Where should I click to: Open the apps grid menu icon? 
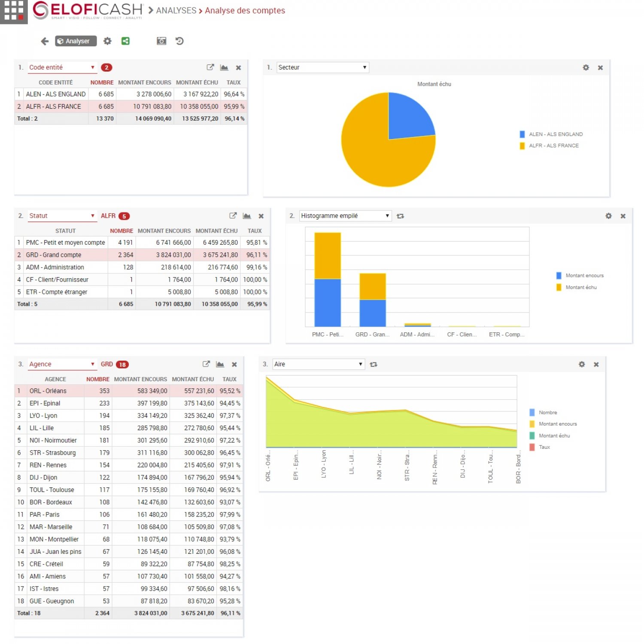[x=13, y=11]
